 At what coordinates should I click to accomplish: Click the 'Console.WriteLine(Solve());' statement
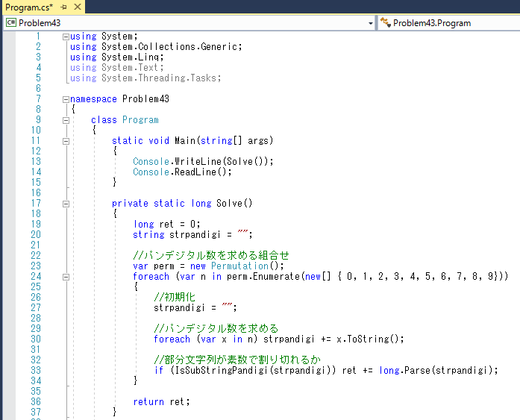click(203, 161)
